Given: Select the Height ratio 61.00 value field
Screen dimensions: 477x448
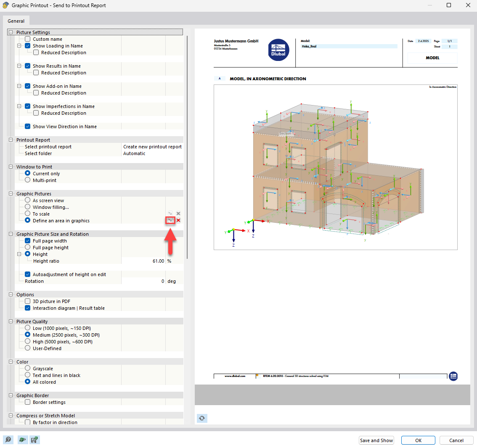Looking at the screenshot, I should pos(152,261).
